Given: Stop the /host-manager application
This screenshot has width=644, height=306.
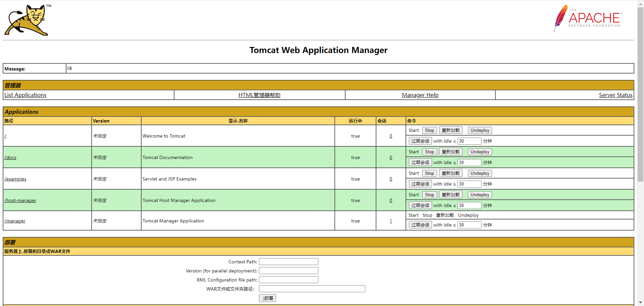Looking at the screenshot, I should coord(429,195).
